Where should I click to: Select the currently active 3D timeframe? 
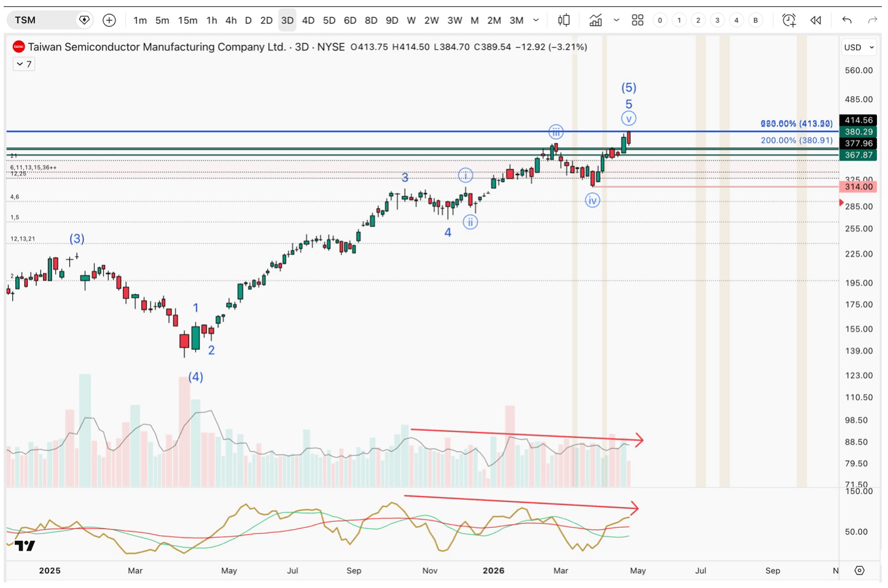(287, 20)
